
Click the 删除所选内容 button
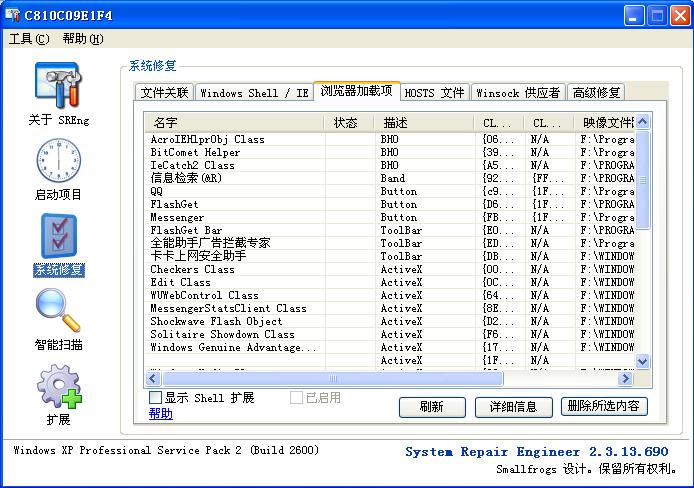point(604,406)
